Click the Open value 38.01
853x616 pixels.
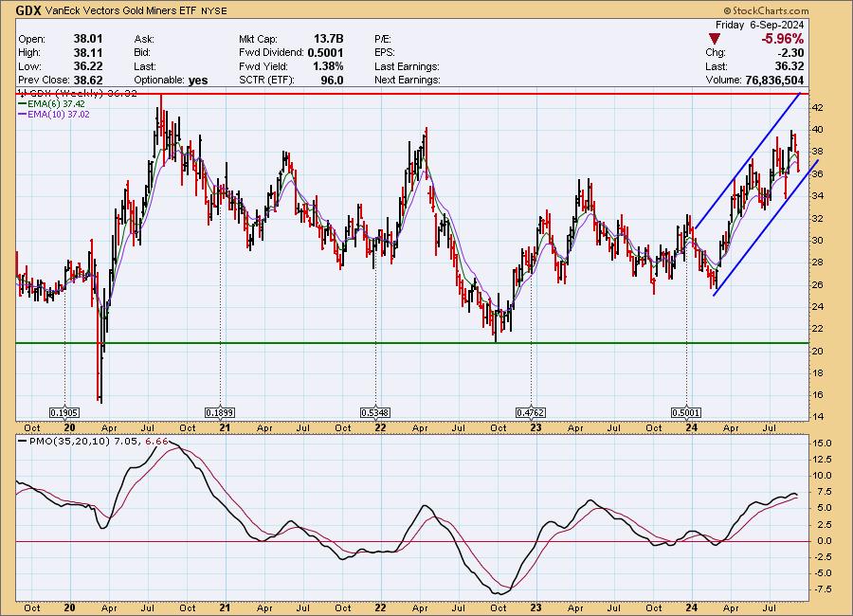click(x=88, y=39)
